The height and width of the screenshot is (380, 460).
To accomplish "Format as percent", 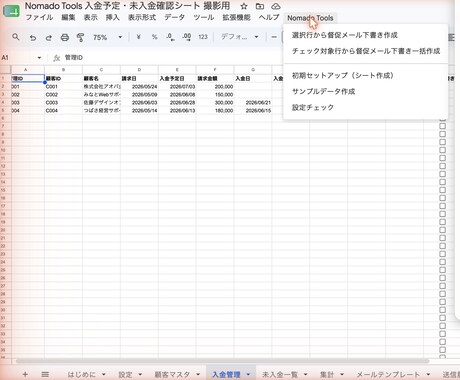I will 154,37.
